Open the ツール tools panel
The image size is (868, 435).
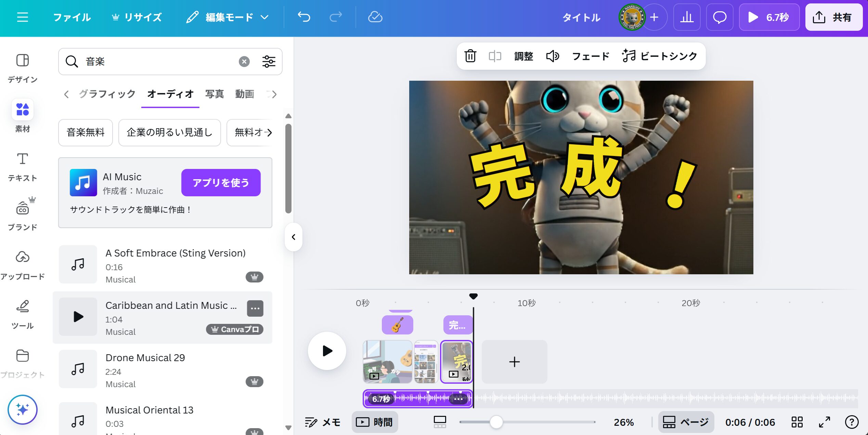tap(23, 315)
